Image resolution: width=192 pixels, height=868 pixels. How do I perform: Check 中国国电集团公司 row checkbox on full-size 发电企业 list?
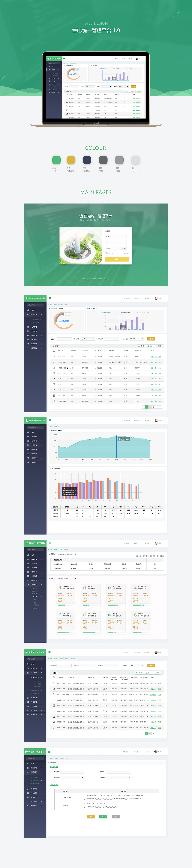pos(54,357)
